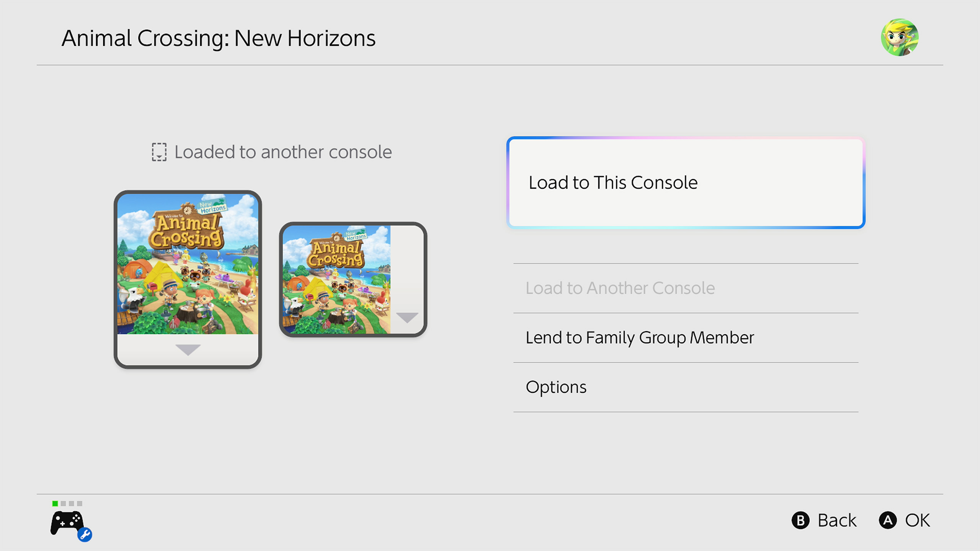Click the "Loaded to another console" text
The width and height of the screenshot is (980, 551).
click(283, 152)
